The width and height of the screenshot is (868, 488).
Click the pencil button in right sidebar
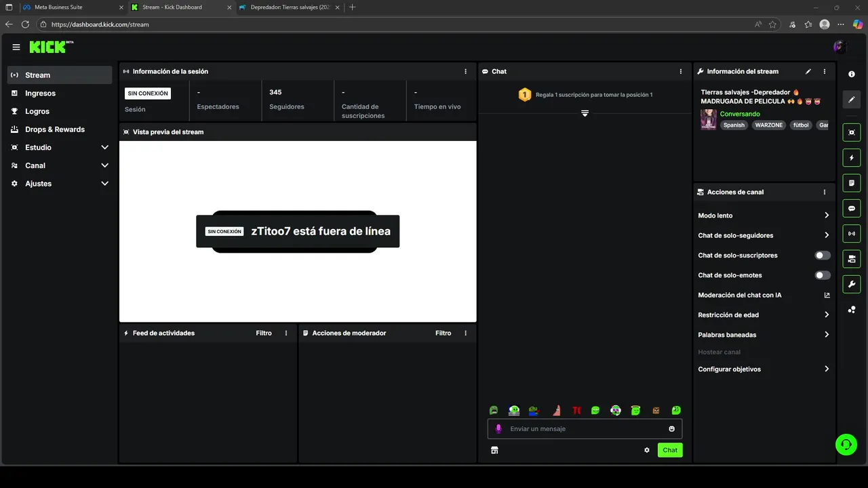point(852,100)
